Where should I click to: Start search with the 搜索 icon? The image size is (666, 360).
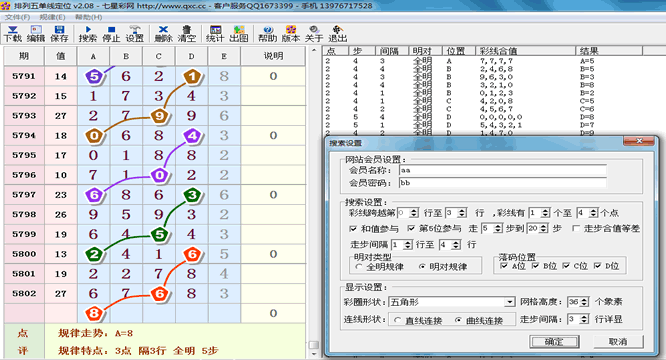[x=88, y=34]
